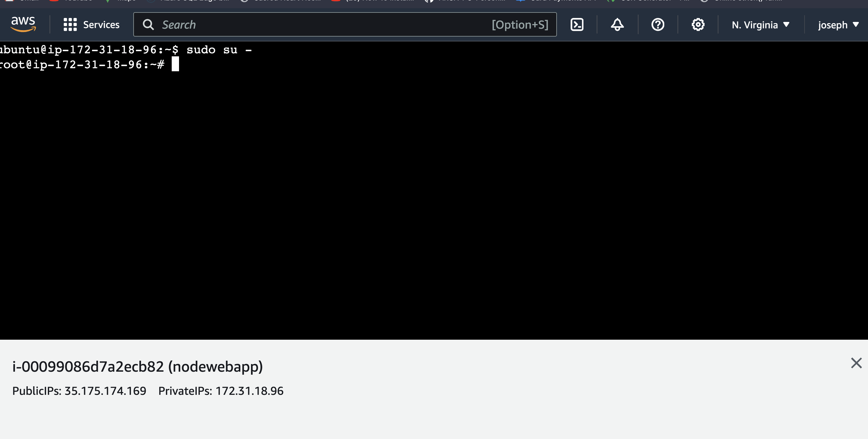Click the instance ID i-00099086d7a2ecb82
The width and height of the screenshot is (868, 439).
pos(88,366)
